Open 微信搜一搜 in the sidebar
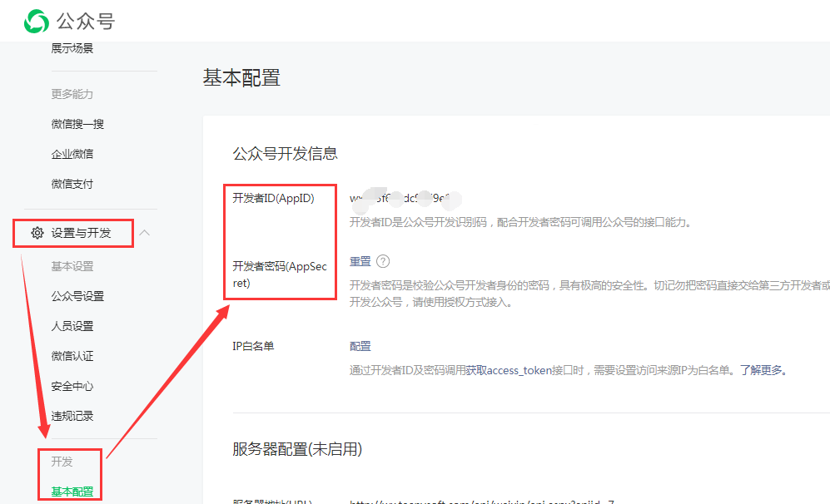This screenshot has height=504, width=830. point(77,124)
